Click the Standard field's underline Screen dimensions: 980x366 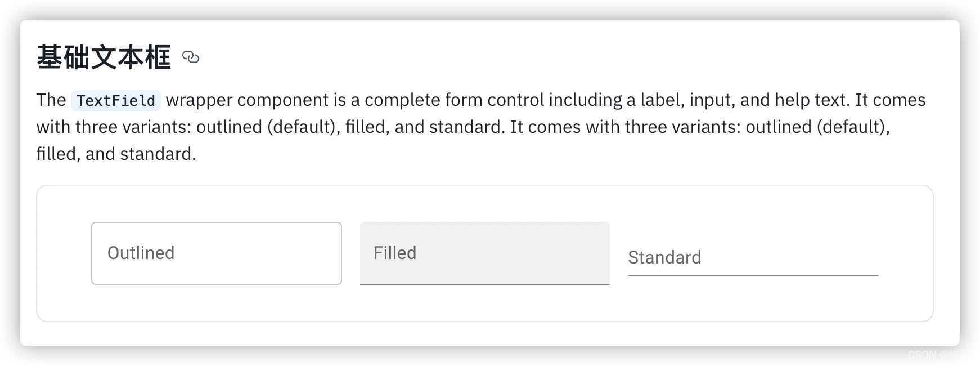(752, 275)
